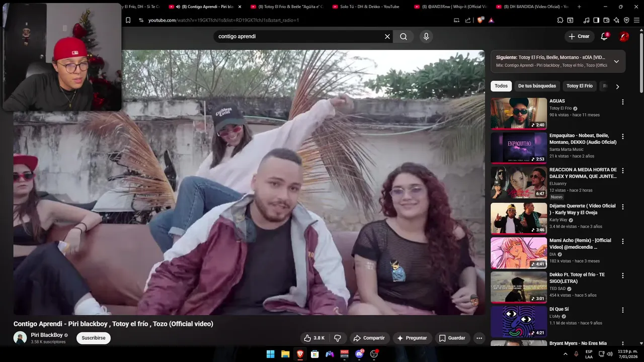
Task: Expand the Siguiente mix playlist panel
Action: coord(616,61)
